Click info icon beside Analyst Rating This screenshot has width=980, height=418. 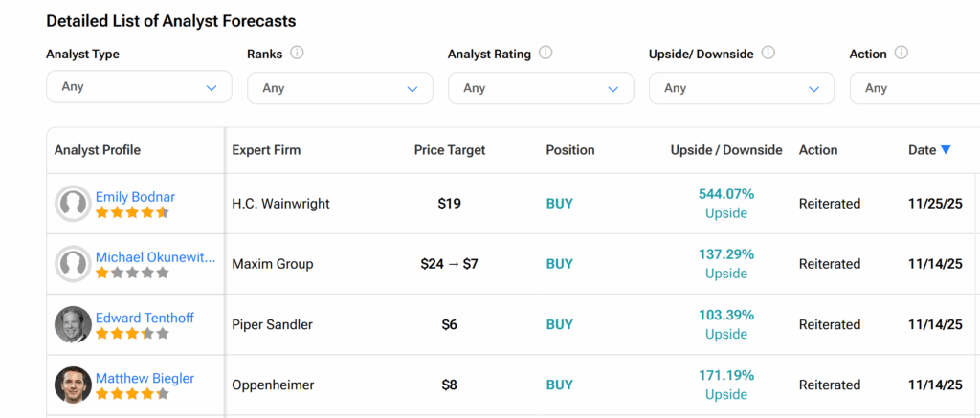click(546, 54)
